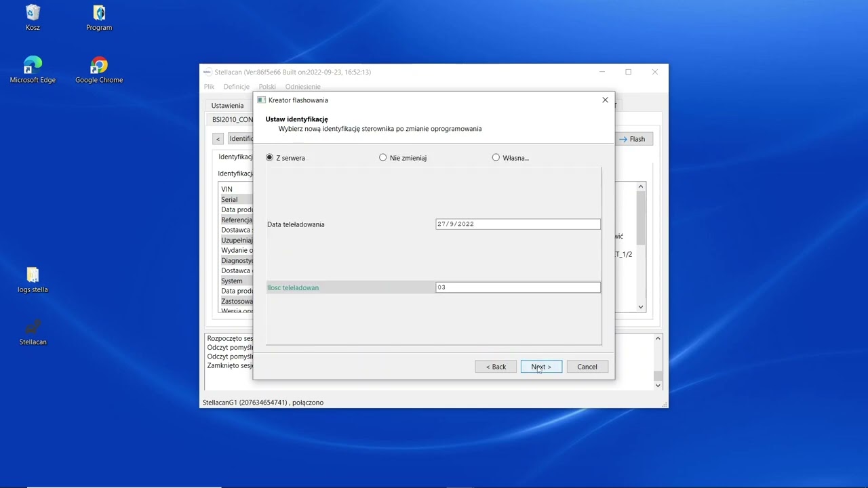The image size is (868, 488).
Task: Click the Ilosc teleladowan label
Action: click(x=293, y=287)
